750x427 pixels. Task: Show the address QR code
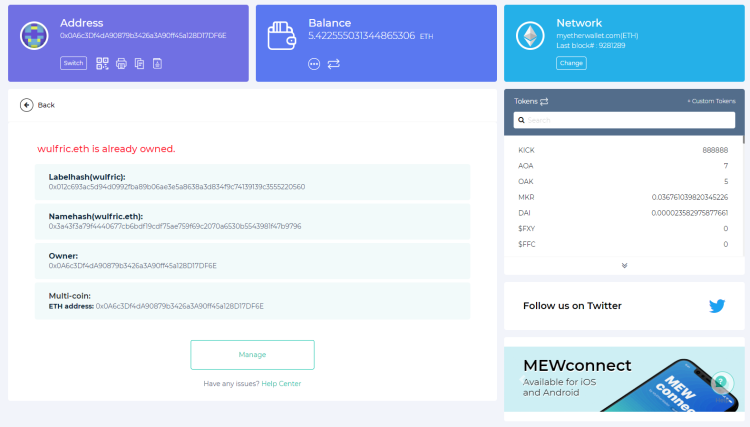tap(102, 63)
